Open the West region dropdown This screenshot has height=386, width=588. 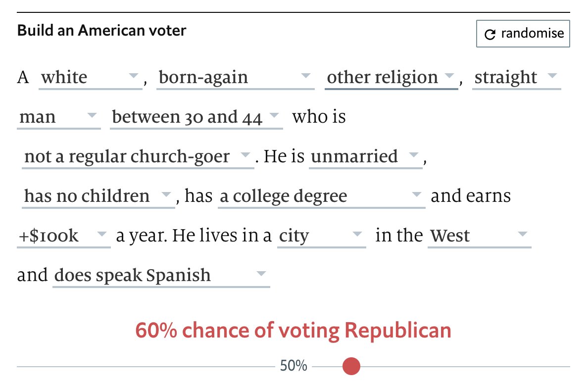tap(479, 236)
